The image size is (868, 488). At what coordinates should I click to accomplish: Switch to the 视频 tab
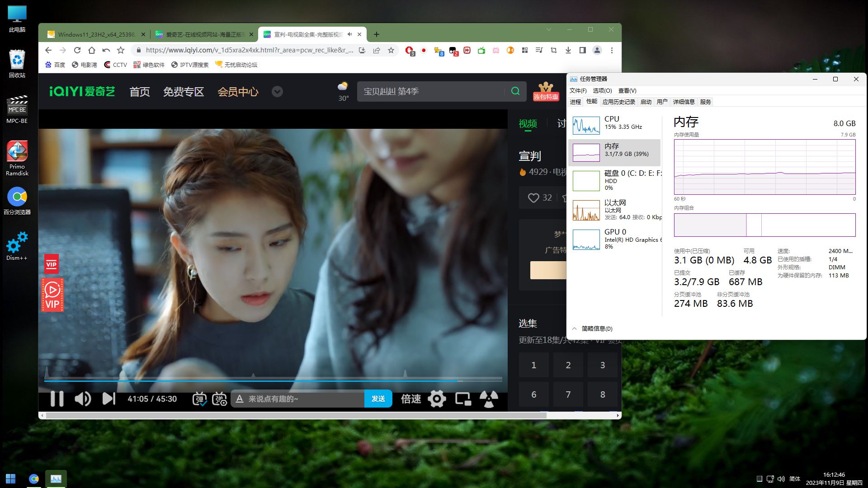point(528,123)
